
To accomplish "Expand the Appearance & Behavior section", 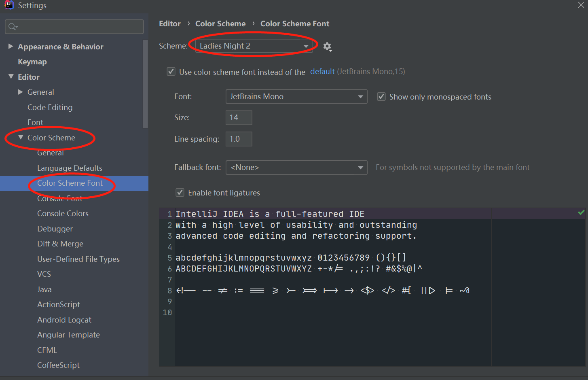I will click(x=11, y=47).
